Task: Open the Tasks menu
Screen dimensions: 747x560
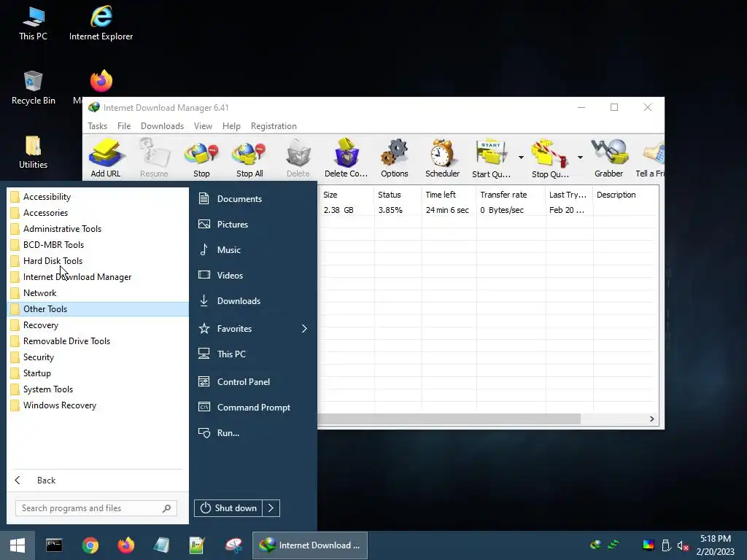Action: coord(97,126)
